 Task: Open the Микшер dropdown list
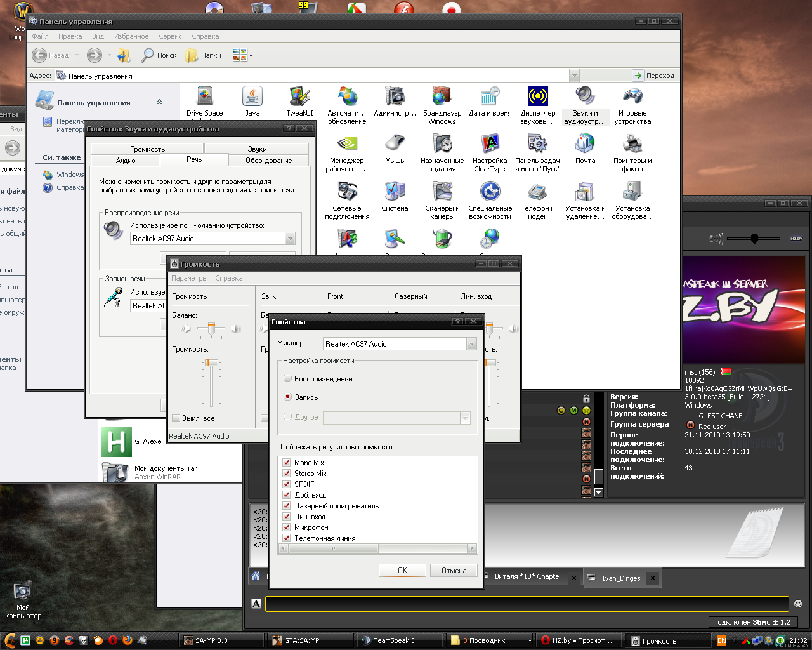click(471, 343)
